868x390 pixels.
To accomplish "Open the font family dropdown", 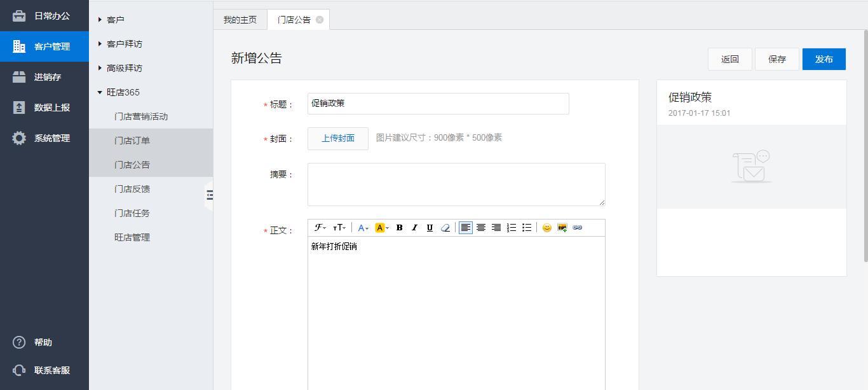I will pos(320,228).
